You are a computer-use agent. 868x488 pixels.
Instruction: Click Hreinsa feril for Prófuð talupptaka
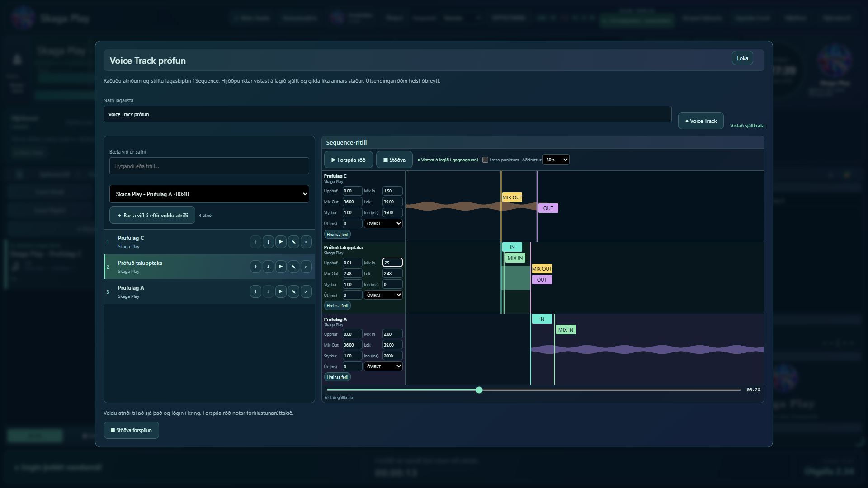[337, 305]
